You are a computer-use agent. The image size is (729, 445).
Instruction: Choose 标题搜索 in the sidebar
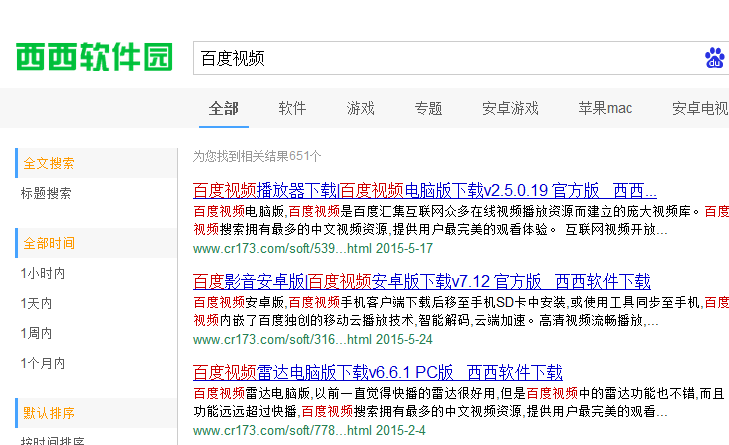(46, 193)
